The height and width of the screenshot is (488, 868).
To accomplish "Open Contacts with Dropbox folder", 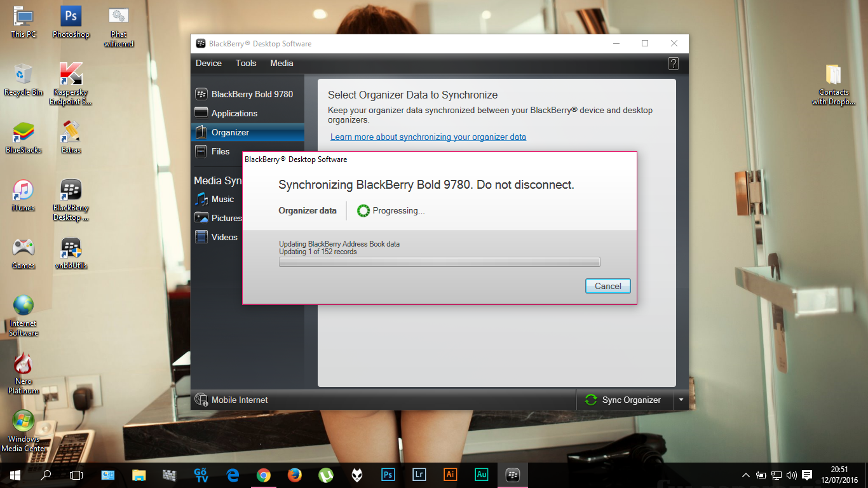I will (834, 85).
